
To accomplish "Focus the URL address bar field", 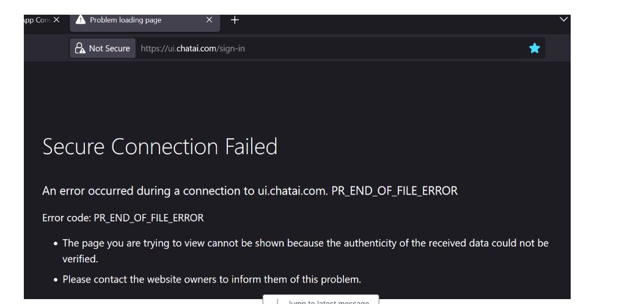I will pyautogui.click(x=367, y=48).
